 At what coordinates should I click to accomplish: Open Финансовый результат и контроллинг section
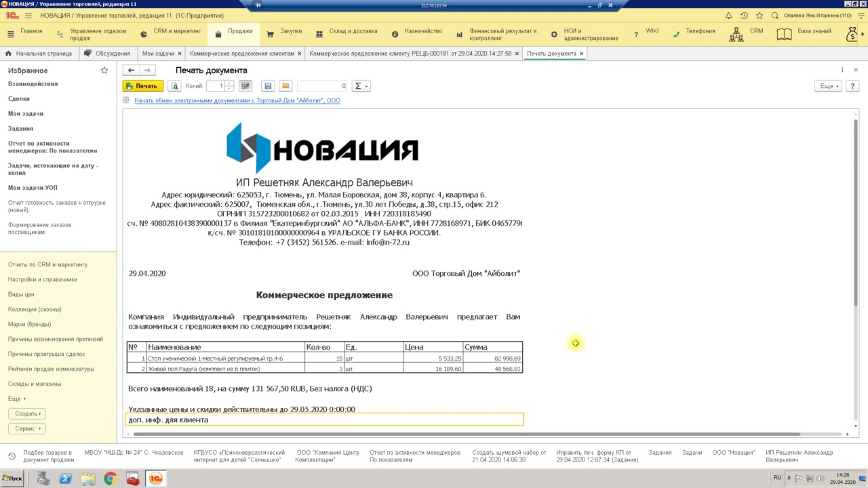(x=496, y=35)
